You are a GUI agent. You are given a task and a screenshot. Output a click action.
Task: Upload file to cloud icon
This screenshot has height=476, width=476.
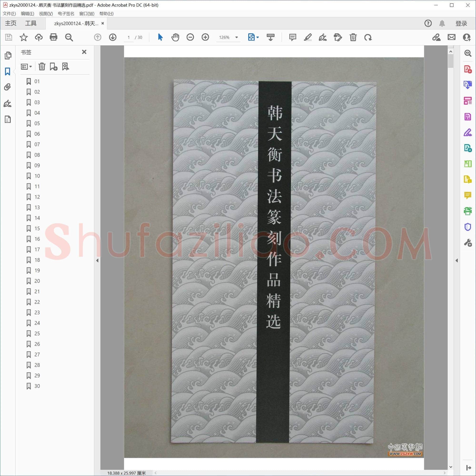(39, 37)
